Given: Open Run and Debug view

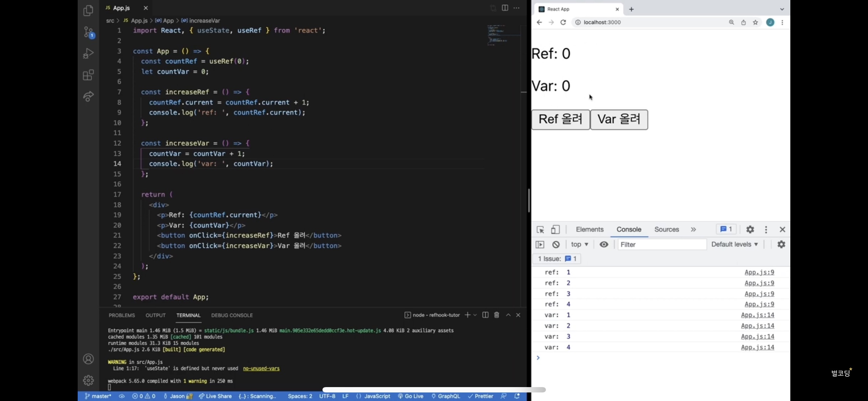Looking at the screenshot, I should (88, 53).
